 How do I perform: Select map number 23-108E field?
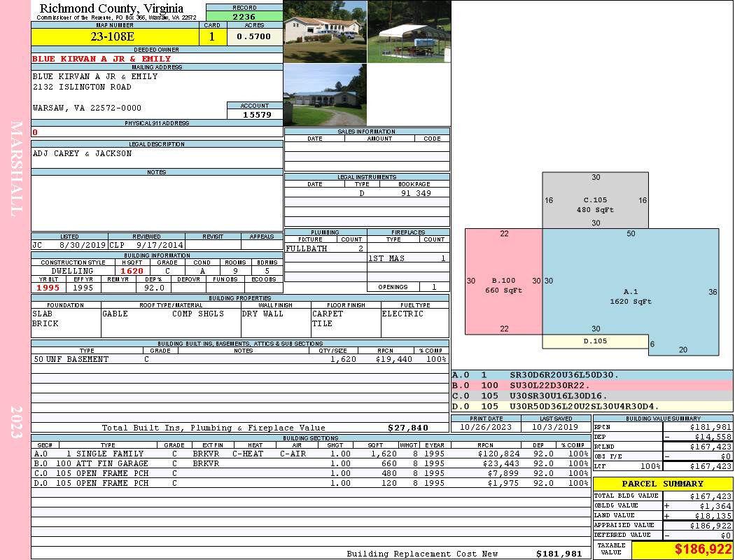[x=115, y=37]
